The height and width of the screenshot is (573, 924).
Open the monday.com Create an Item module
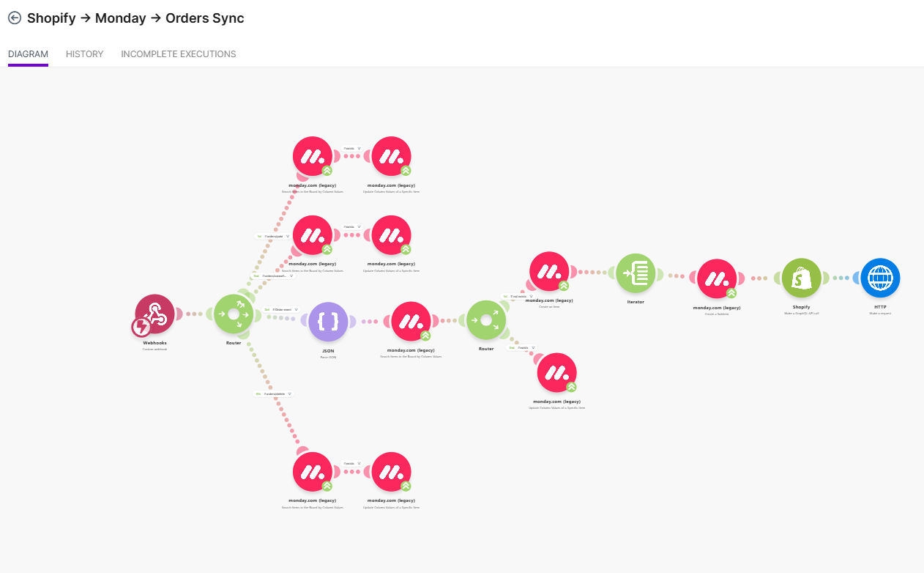(x=549, y=272)
